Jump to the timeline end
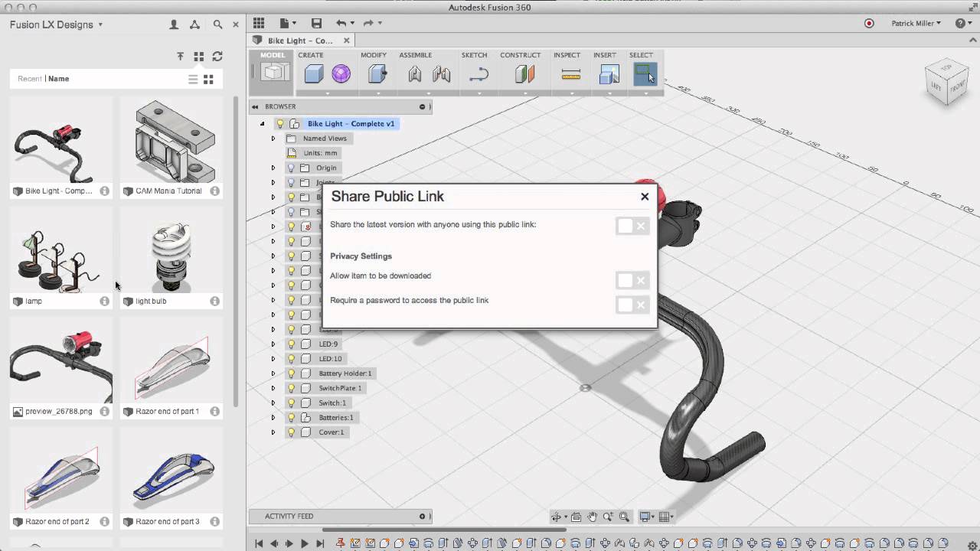980x551 pixels. pyautogui.click(x=320, y=543)
